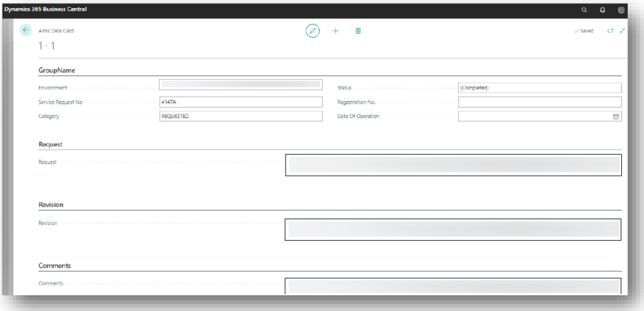Toggle the Comments section header
This screenshot has height=311, width=644.
pyautogui.click(x=55, y=266)
